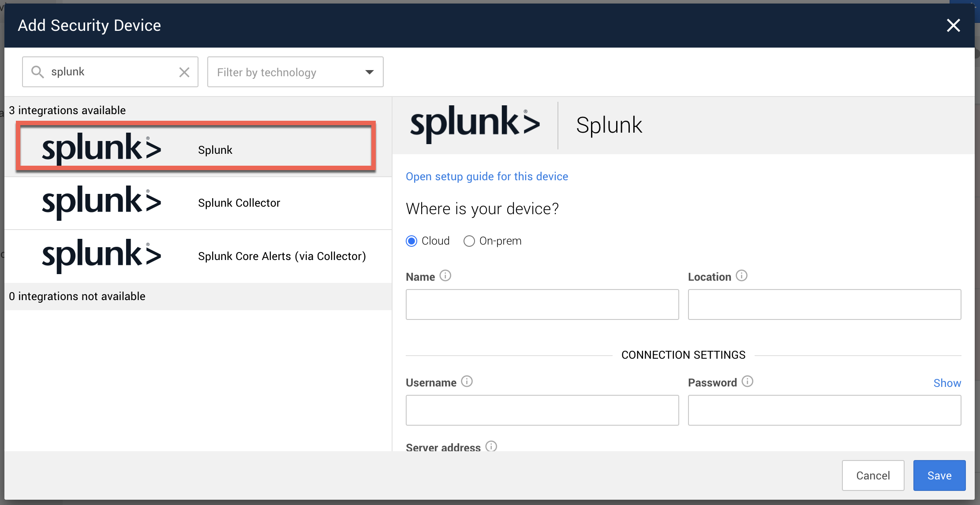The width and height of the screenshot is (980, 505).
Task: Save the security device
Action: point(939,475)
